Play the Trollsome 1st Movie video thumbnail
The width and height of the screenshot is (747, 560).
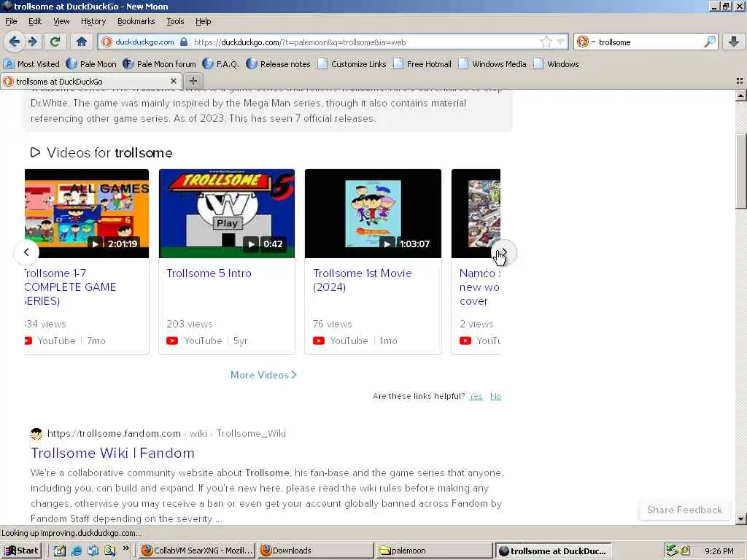373,214
